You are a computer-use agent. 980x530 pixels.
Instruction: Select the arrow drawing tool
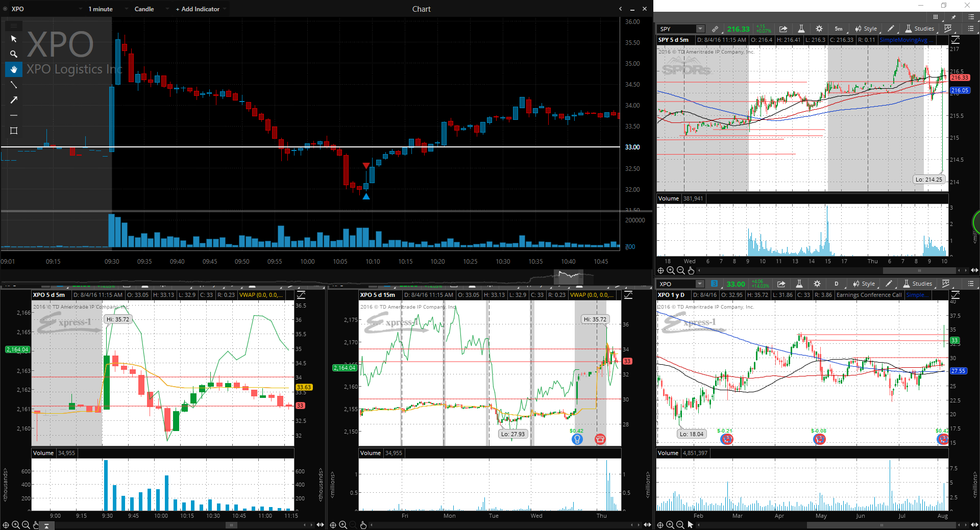point(14,100)
